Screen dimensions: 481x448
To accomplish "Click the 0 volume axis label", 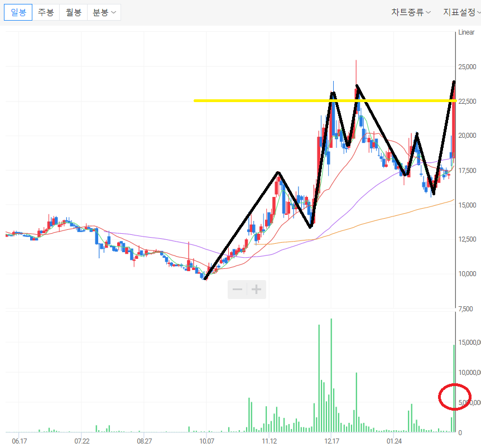I will click(460, 433).
